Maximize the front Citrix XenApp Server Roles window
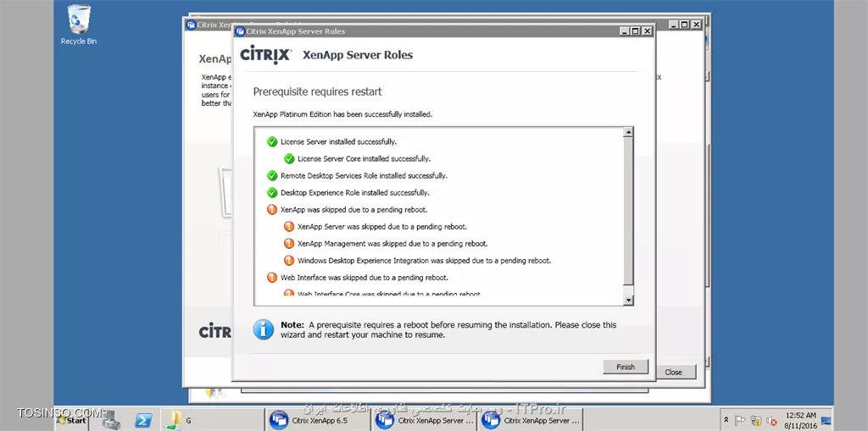 point(635,31)
